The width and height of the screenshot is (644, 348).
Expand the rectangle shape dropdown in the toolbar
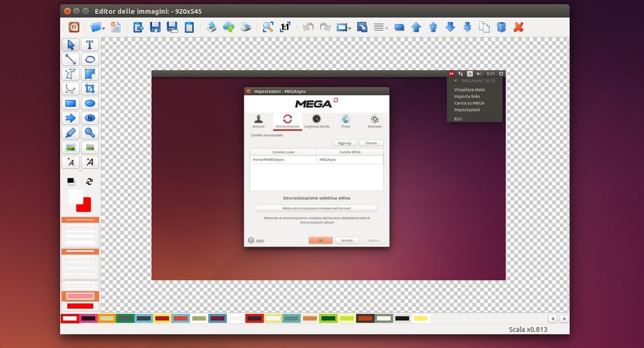click(x=350, y=28)
